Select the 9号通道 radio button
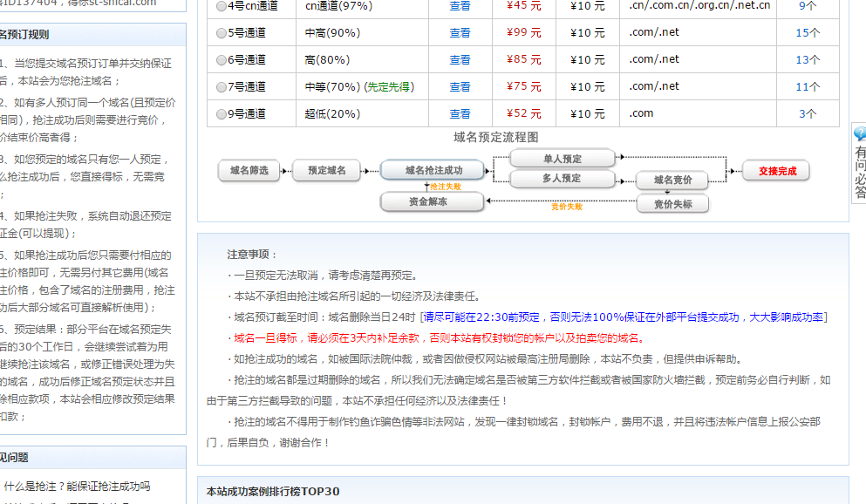 [221, 114]
